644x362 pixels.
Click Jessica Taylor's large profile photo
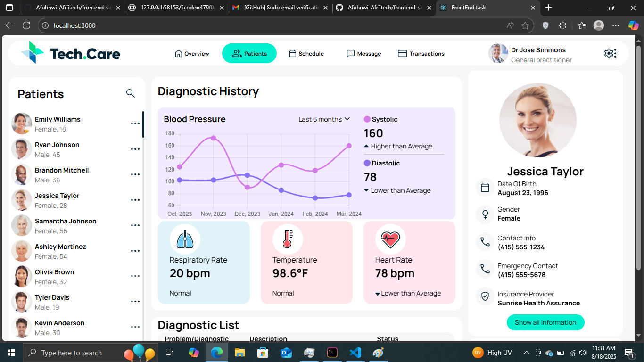(x=538, y=121)
